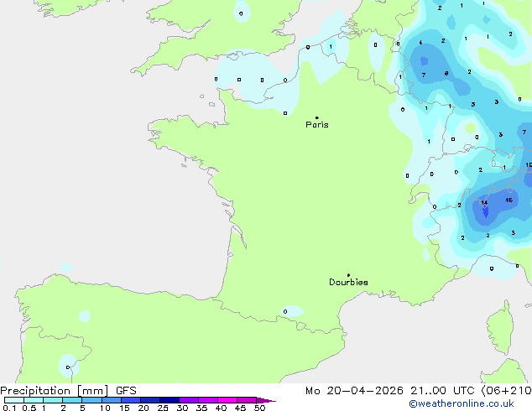Pick the 0.1 to 0.5 legend swatch
Screen dimensions: 532x411
pos(14,400)
